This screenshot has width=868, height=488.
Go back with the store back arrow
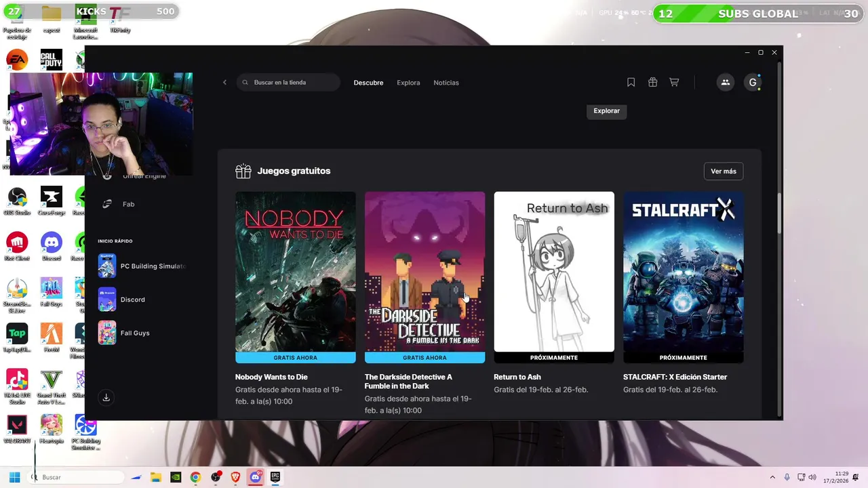(224, 83)
